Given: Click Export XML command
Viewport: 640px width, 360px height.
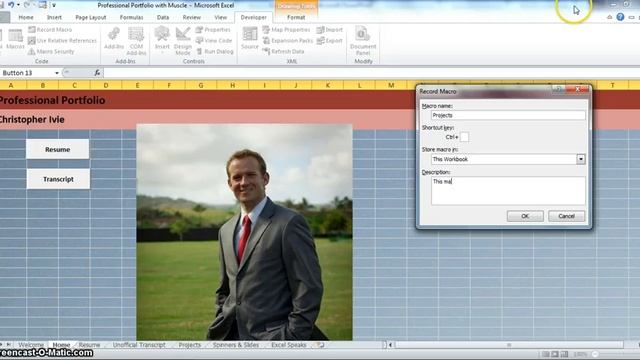Looking at the screenshot, I should point(330,40).
